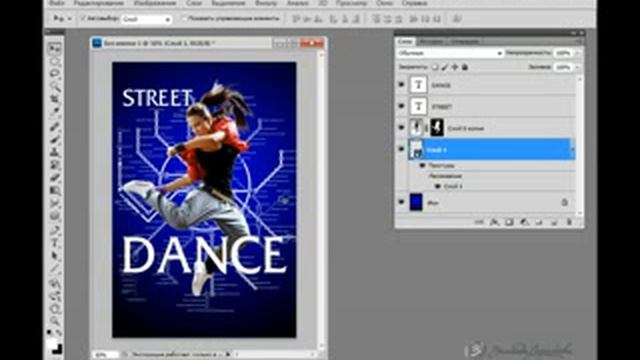This screenshot has width=640, height=360.
Task: Click the Layers panel vertical scrollbar
Action: point(580,146)
